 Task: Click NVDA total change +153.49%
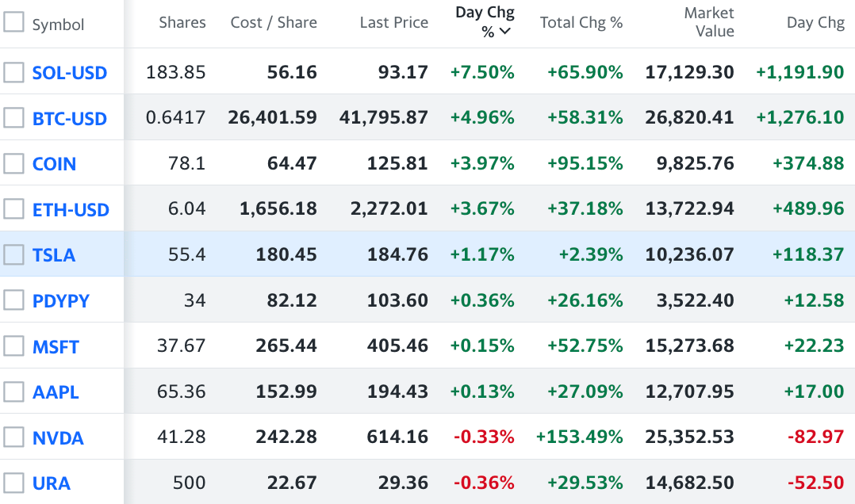[580, 437]
